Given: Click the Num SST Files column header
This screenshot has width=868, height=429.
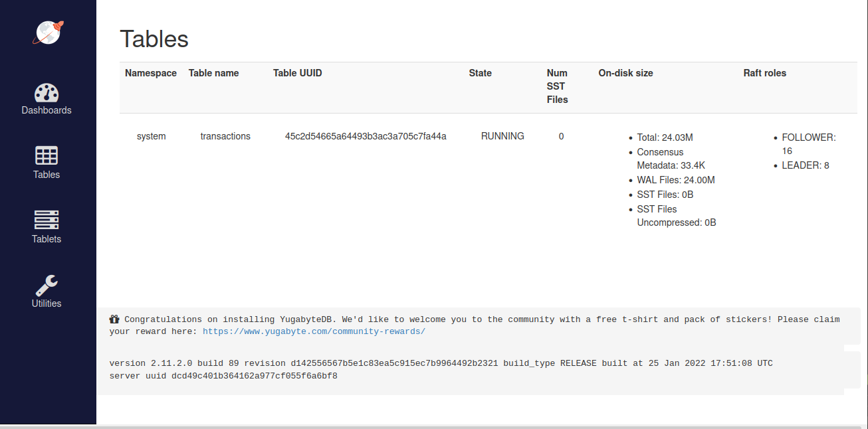Looking at the screenshot, I should (x=557, y=86).
